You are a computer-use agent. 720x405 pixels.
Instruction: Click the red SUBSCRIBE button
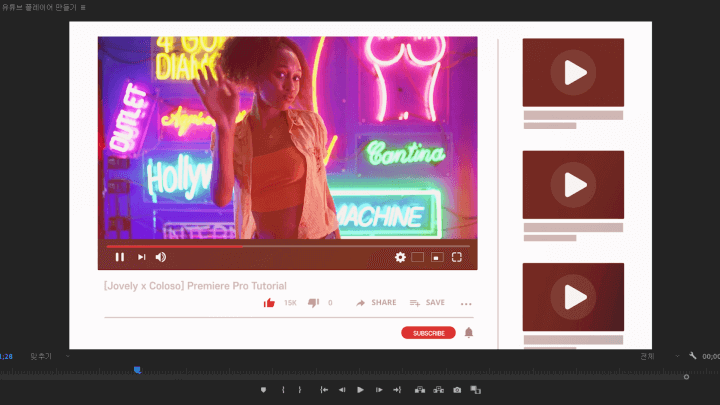[x=428, y=333]
